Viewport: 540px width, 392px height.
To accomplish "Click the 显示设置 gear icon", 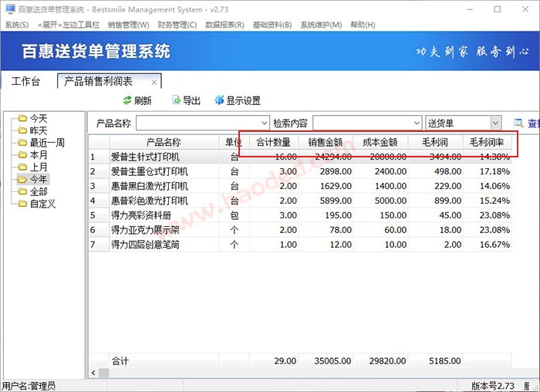I will (x=219, y=100).
